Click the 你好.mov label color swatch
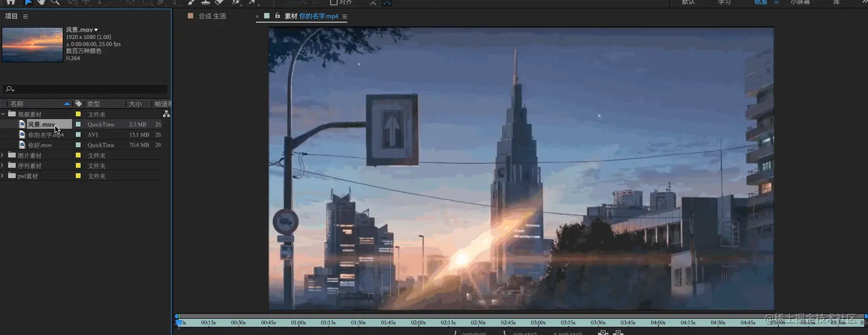 78,145
